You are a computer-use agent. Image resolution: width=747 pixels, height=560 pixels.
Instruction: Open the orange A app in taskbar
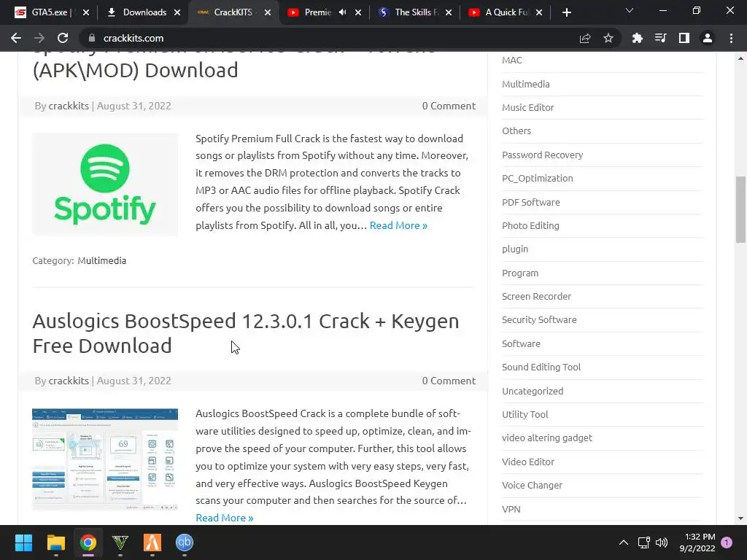point(152,542)
